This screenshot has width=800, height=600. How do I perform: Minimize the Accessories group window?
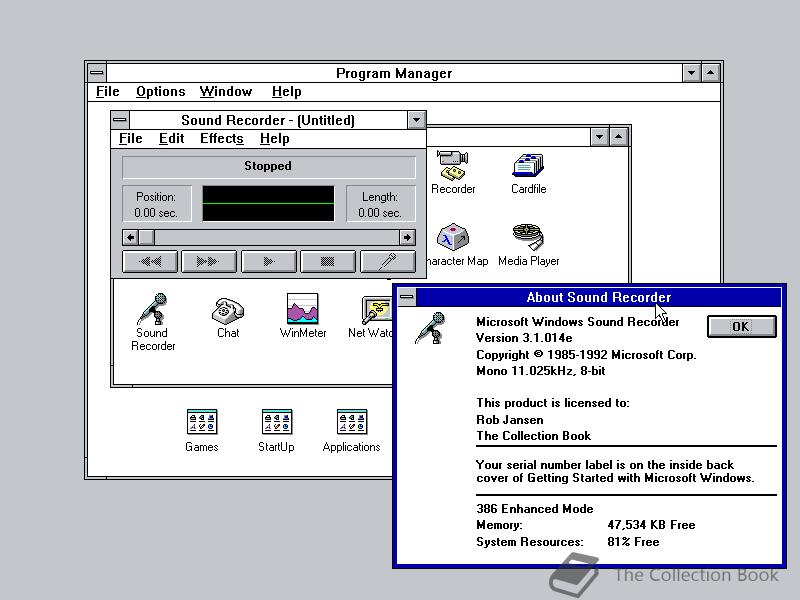pos(599,137)
